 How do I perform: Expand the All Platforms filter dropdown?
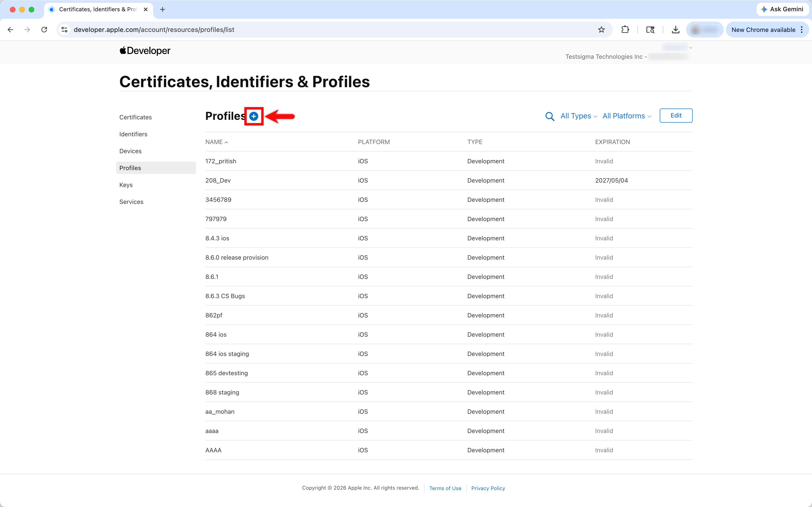627,116
